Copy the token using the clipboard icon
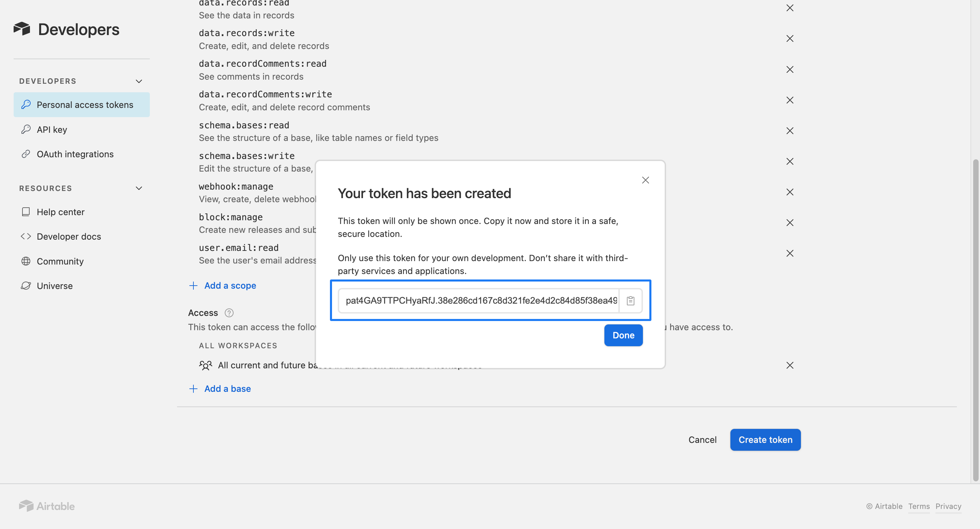980x529 pixels. [630, 301]
